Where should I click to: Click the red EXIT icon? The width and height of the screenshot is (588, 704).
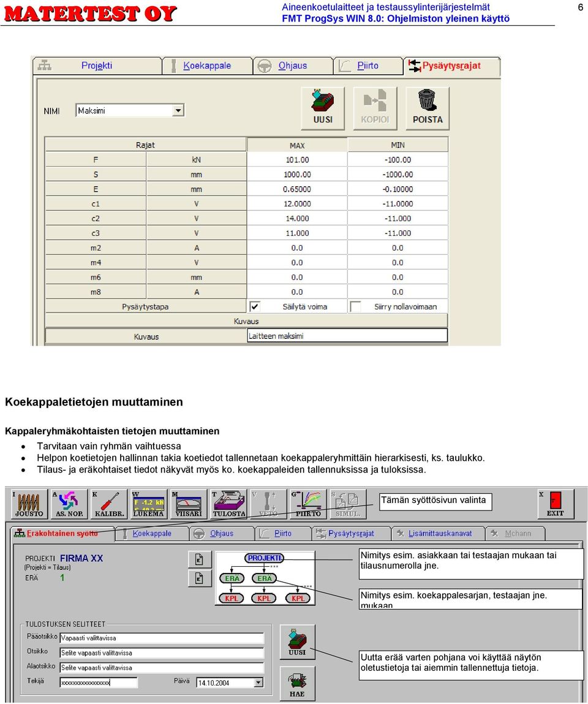556,504
